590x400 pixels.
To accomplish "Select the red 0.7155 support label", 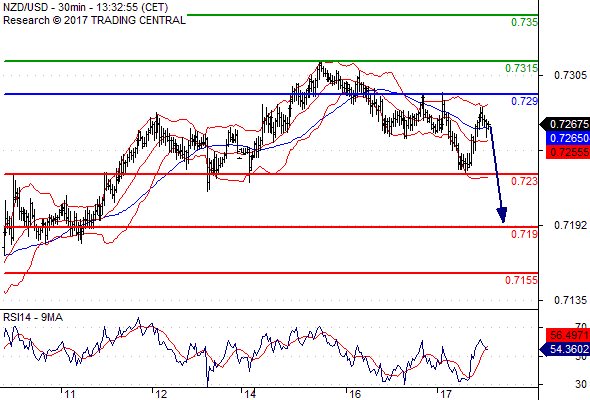I will [521, 280].
